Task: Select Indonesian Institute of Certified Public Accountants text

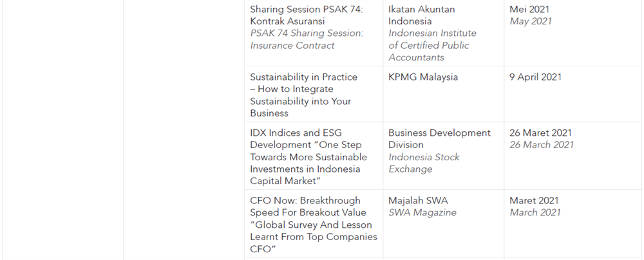Action: [x=433, y=45]
